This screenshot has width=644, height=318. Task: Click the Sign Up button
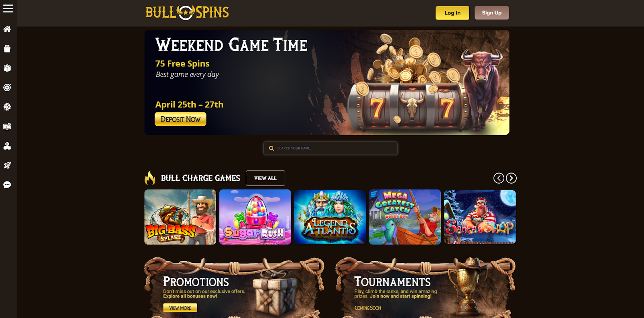click(492, 13)
